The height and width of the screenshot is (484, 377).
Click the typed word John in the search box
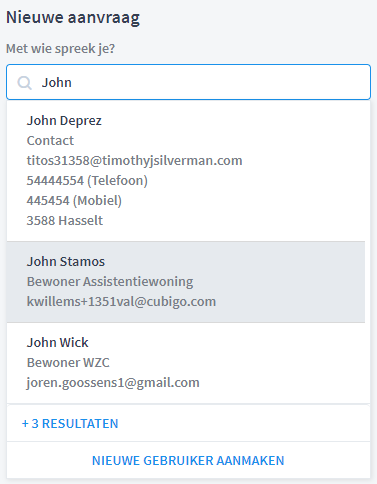(x=56, y=83)
